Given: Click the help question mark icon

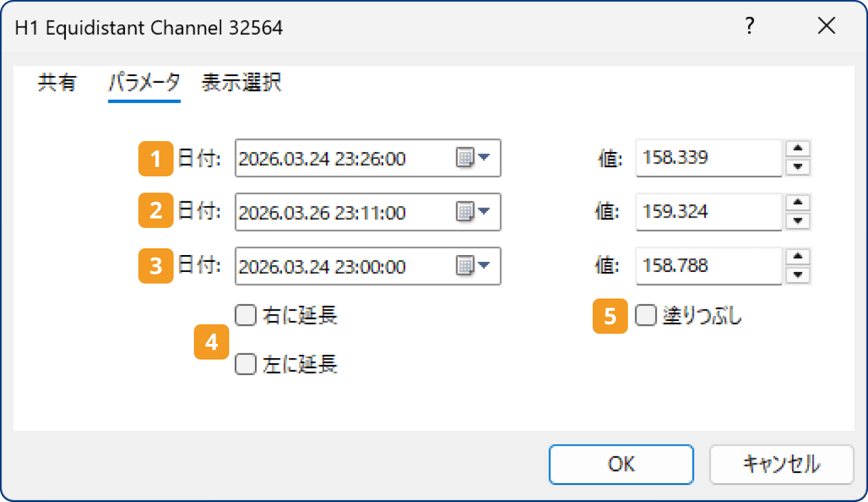Looking at the screenshot, I should click(x=749, y=26).
